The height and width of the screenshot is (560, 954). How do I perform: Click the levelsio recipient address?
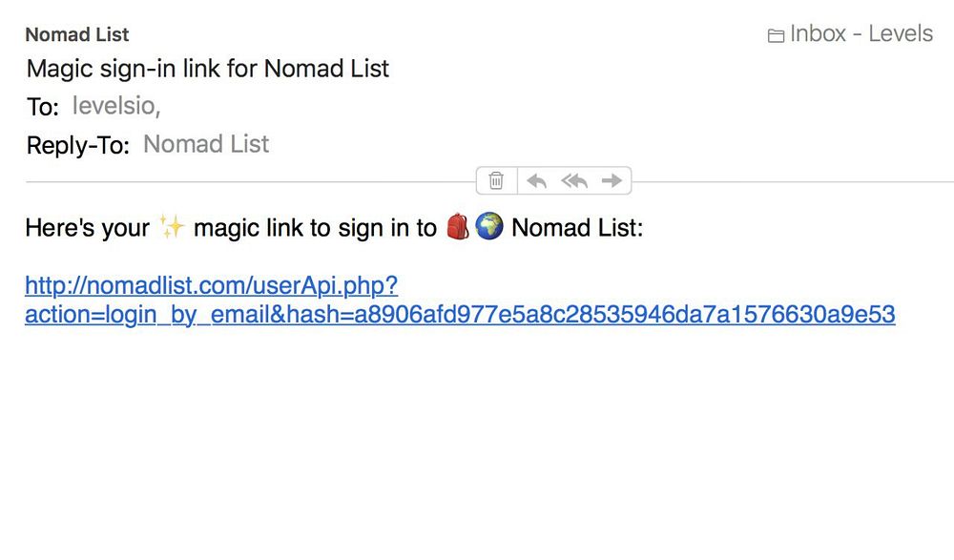(x=116, y=106)
